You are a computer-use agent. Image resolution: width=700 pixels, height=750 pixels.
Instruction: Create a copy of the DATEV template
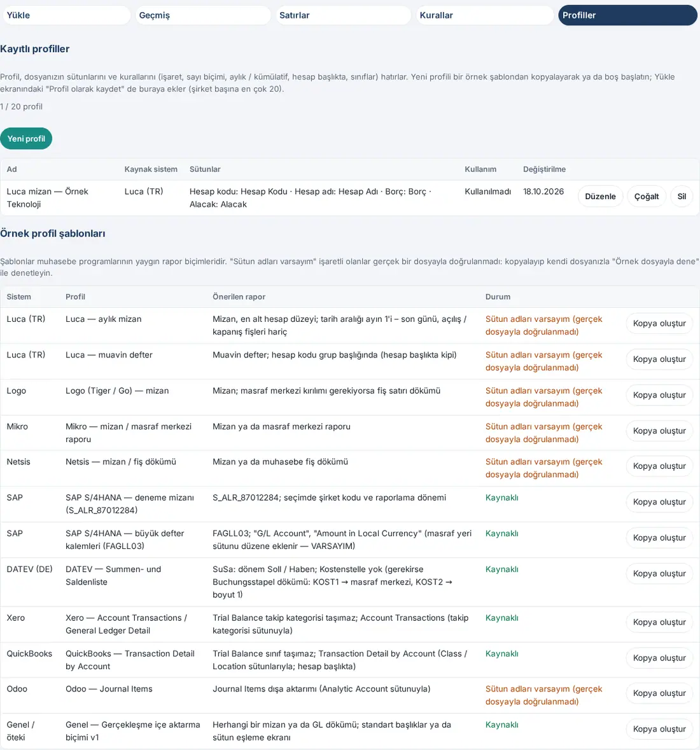pos(659,574)
